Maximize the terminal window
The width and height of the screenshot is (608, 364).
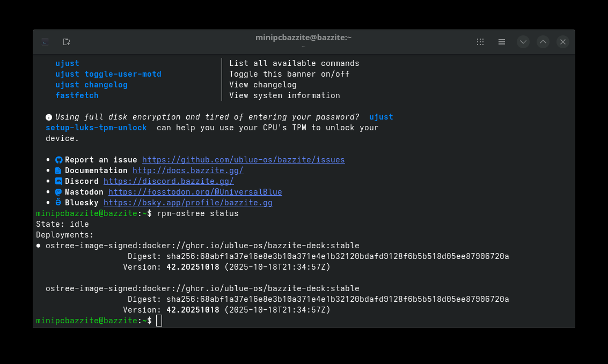[x=543, y=42]
